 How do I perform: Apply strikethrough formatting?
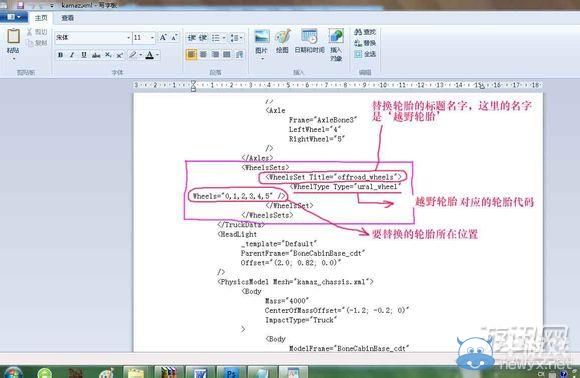click(x=96, y=55)
